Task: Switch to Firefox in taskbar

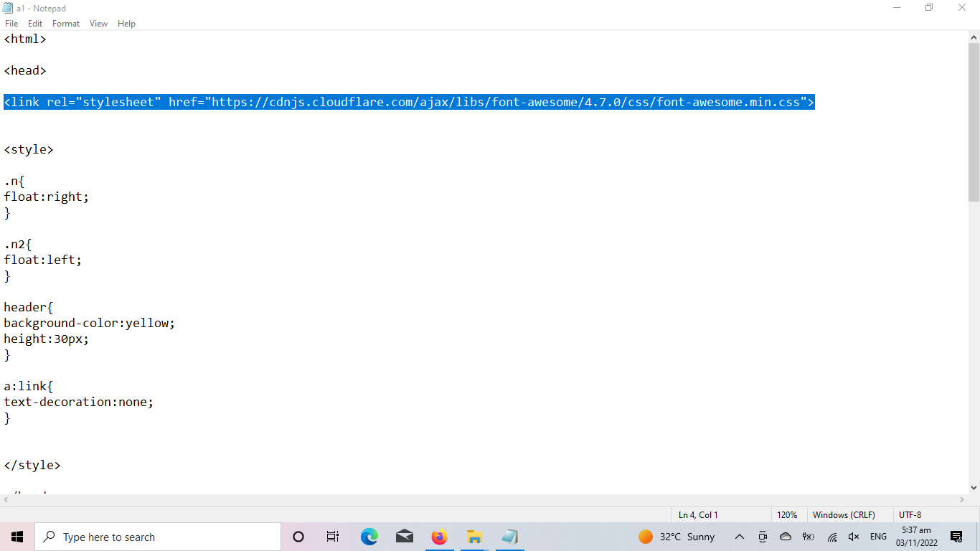Action: point(439,537)
